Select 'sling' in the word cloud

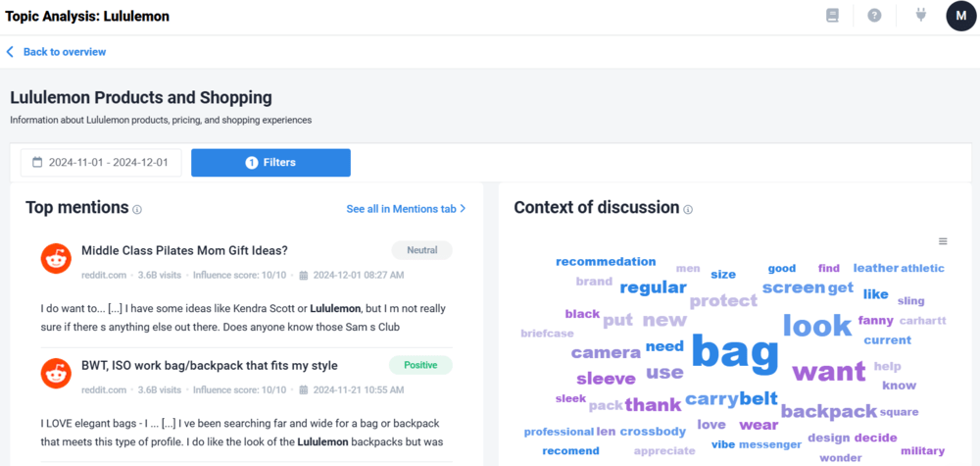click(x=910, y=301)
